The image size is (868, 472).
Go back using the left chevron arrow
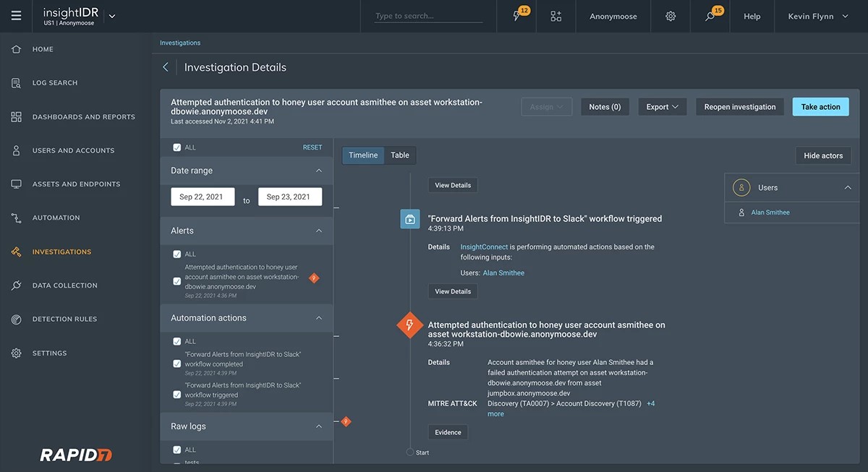[166, 67]
